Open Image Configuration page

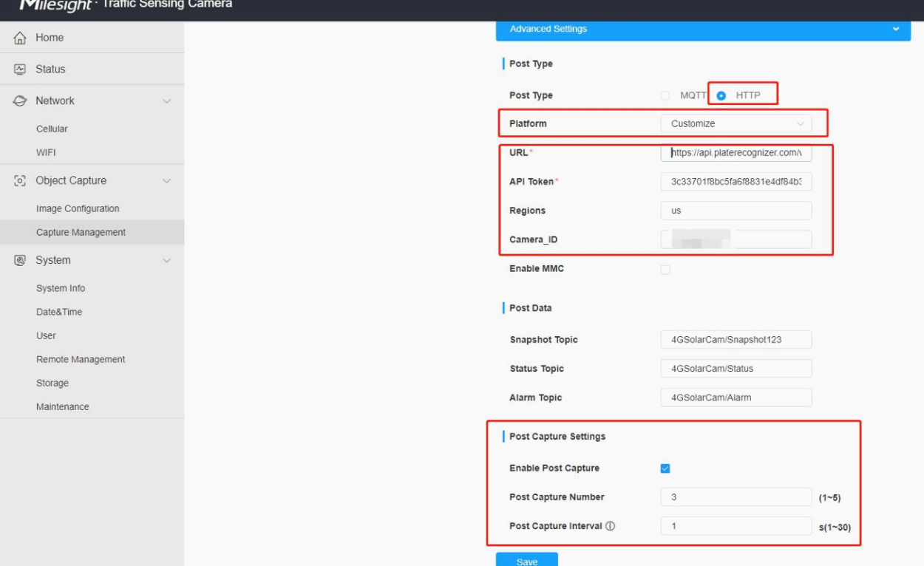point(78,209)
